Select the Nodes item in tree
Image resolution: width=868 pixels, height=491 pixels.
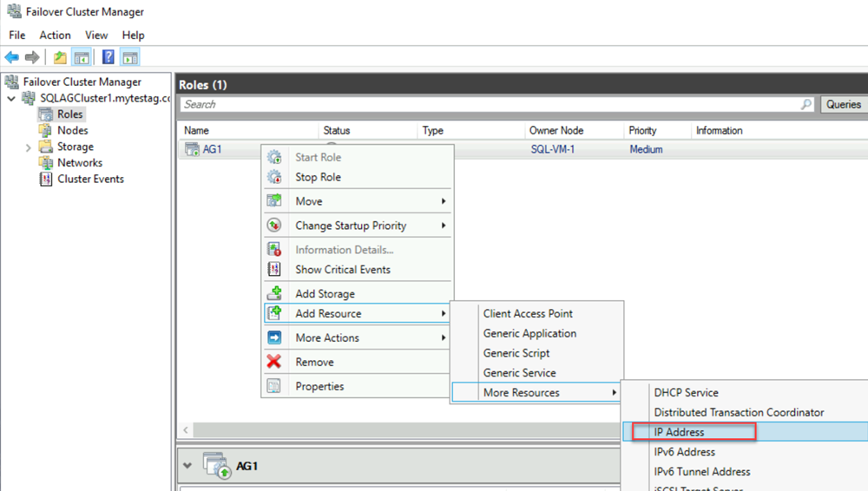72,130
